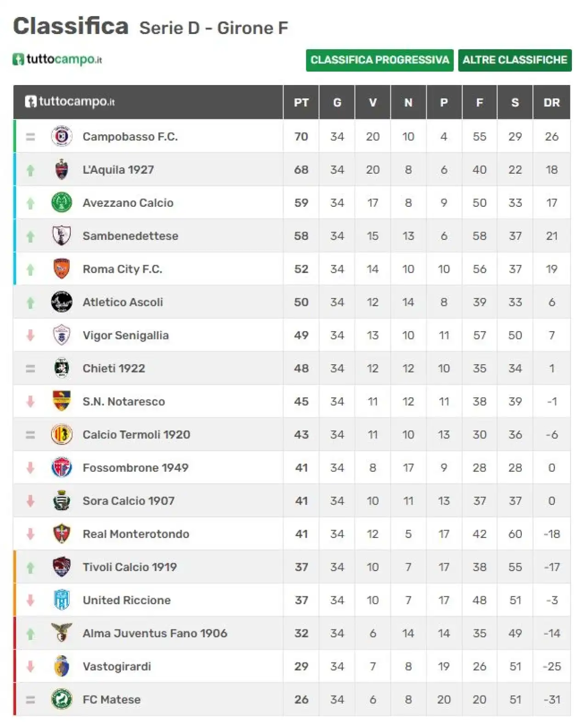Image resolution: width=588 pixels, height=725 pixels.
Task: Click the Roma City F.C. orange shield
Action: [62, 269]
